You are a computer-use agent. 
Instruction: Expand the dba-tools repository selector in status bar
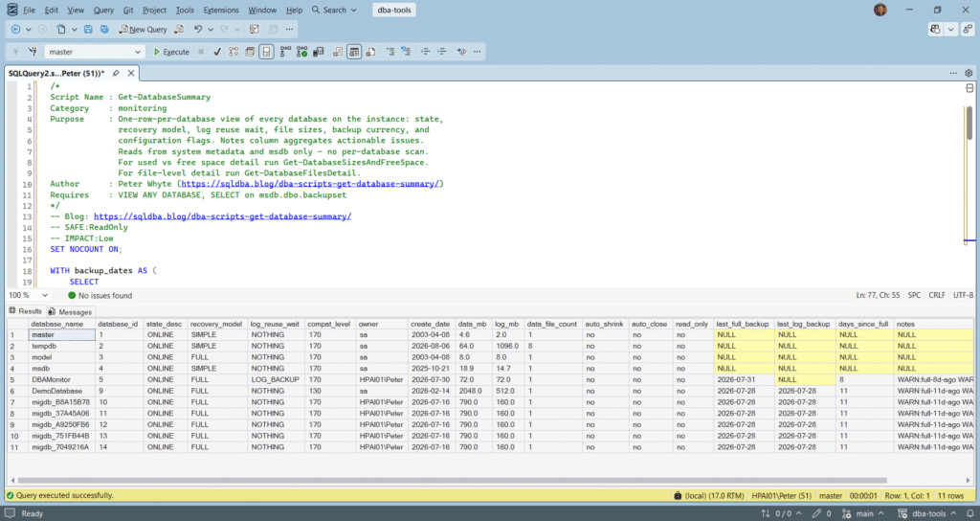(x=927, y=513)
